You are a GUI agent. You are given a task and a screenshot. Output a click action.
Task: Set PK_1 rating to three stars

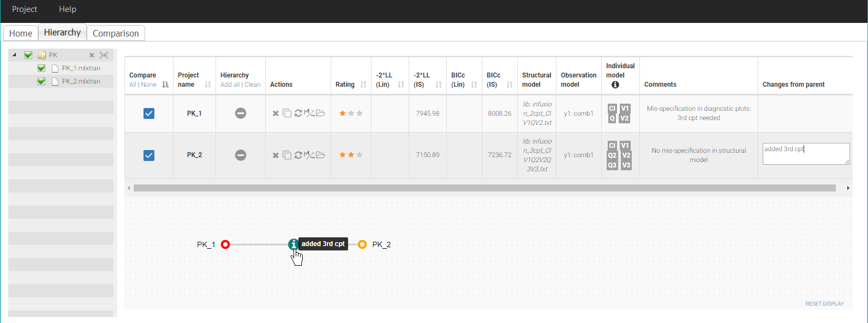click(x=360, y=113)
